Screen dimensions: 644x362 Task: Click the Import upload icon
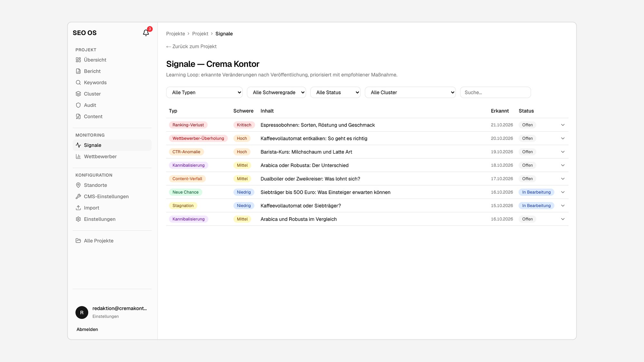tap(78, 208)
